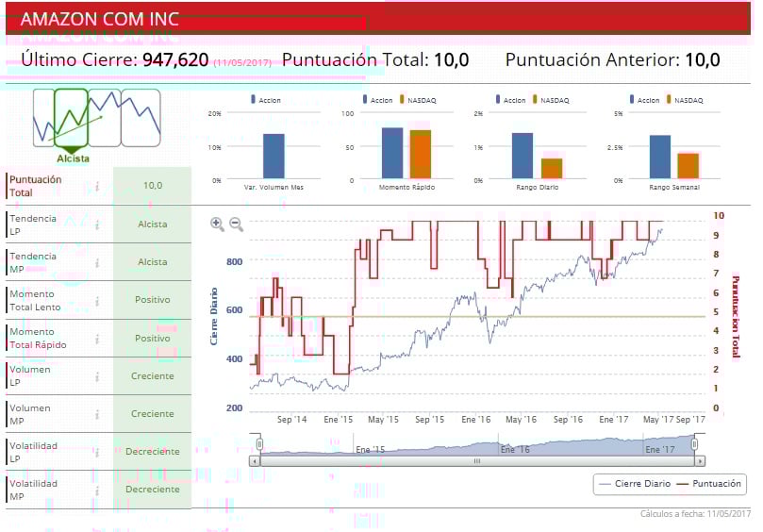
Task: Click the blue Var. Volumen Mes bar
Action: 274,157
